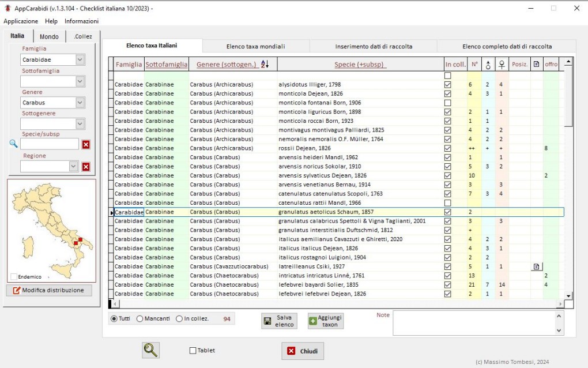
Task: Switch to Elenco taxa mondiali tab
Action: click(255, 46)
